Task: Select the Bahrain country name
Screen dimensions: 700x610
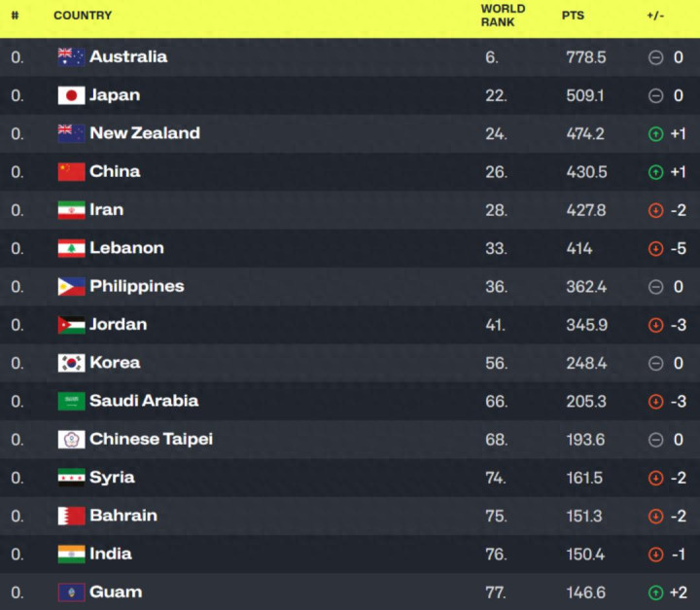Action: tap(122, 516)
